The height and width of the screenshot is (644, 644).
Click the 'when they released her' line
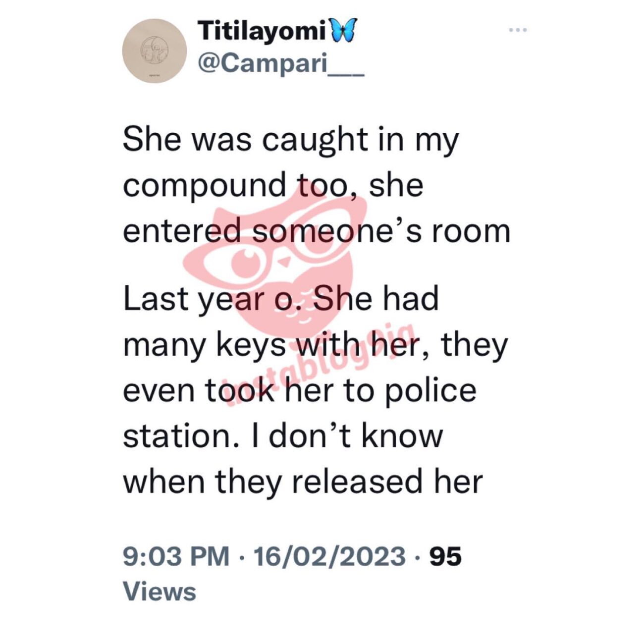302,482
